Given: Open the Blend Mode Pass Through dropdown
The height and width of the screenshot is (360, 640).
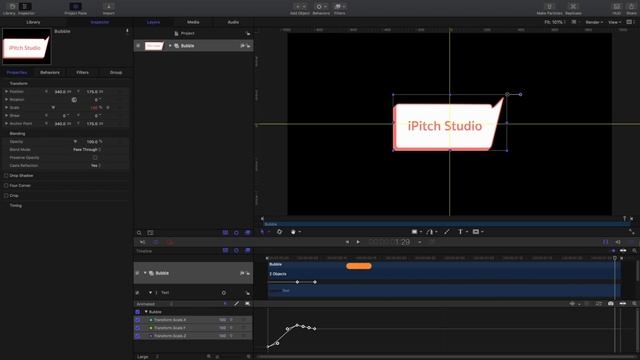Looking at the screenshot, I should click(87, 150).
